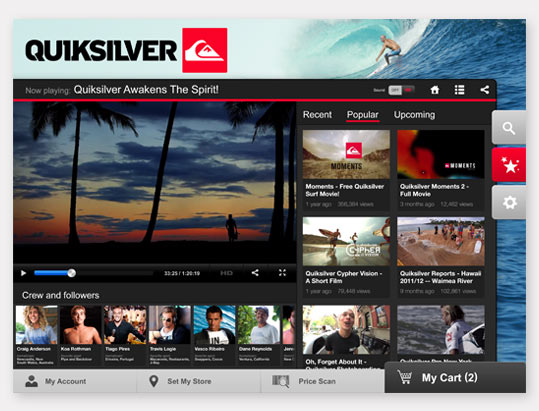539x411 pixels.
Task: Select Koa Rothman crew photo
Action: 81,325
